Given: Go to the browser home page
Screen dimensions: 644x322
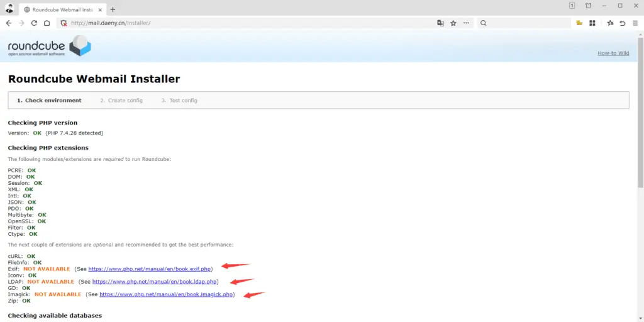Looking at the screenshot, I should pyautogui.click(x=47, y=23).
